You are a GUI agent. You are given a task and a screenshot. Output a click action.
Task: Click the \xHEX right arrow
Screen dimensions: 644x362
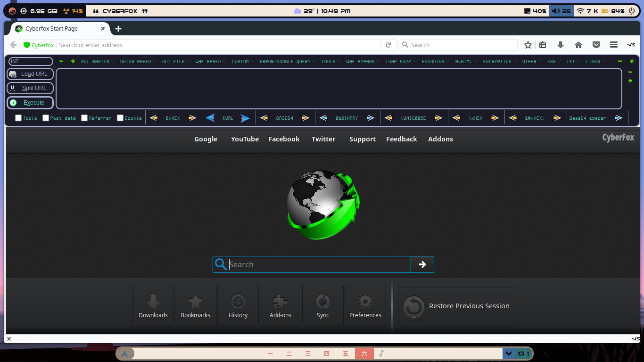tap(495, 118)
